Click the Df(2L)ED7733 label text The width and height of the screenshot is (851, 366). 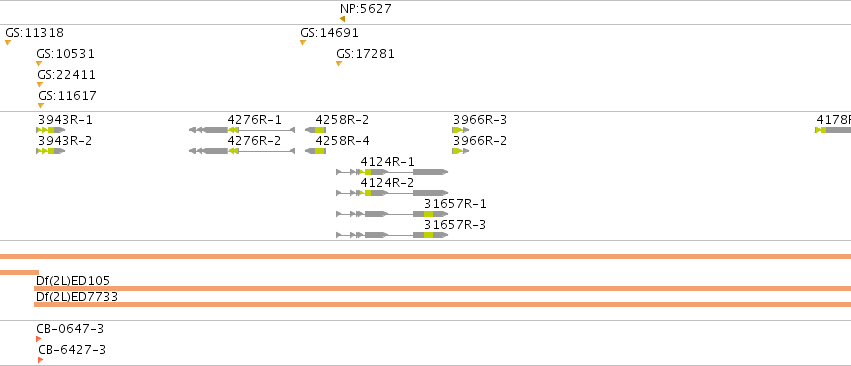(77, 297)
